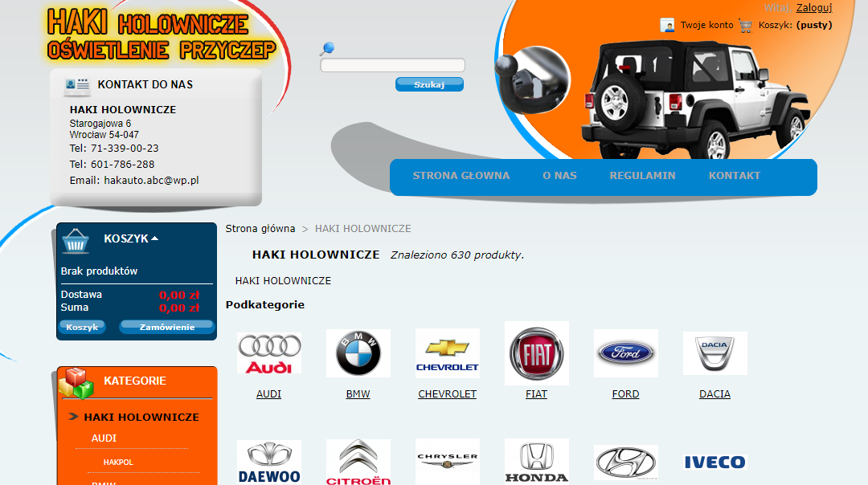The image size is (868, 485).
Task: Open AUDI subcategory in Kategorie sidebar
Action: click(104, 438)
